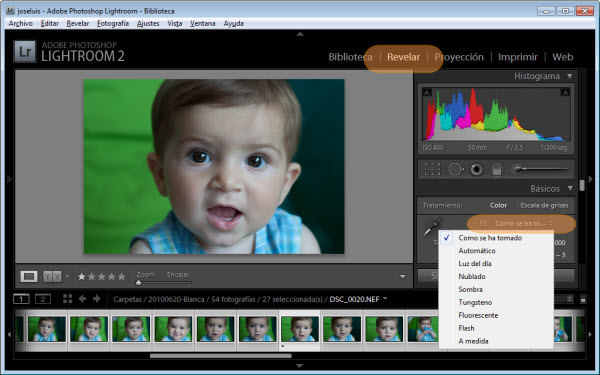
Task: Go back with the left arrow icon
Action: point(82,299)
